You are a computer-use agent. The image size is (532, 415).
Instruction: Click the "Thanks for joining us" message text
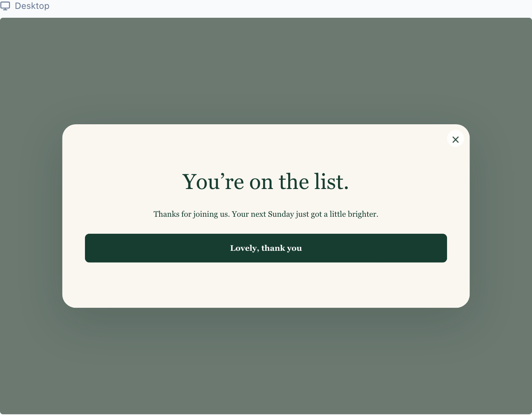pyautogui.click(x=266, y=214)
